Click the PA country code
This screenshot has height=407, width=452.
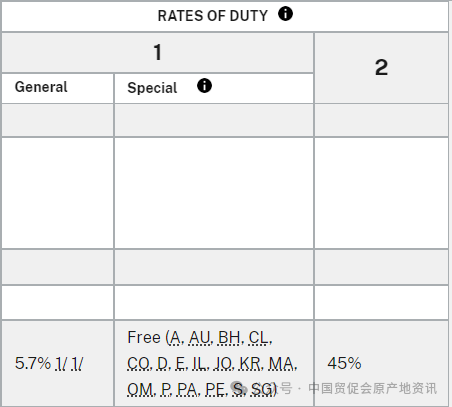(188, 389)
